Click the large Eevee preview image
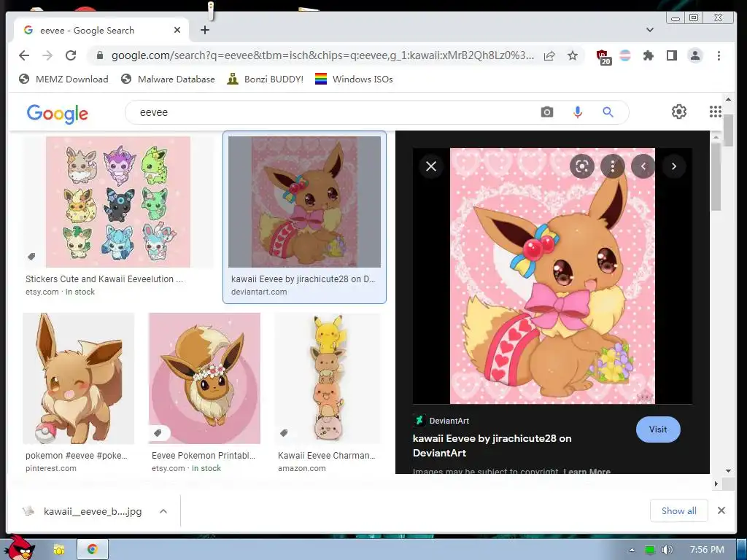Viewport: 747px width, 560px height. click(553, 276)
